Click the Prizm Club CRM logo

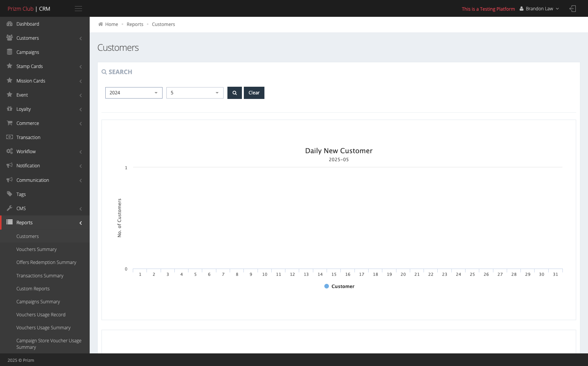(29, 9)
